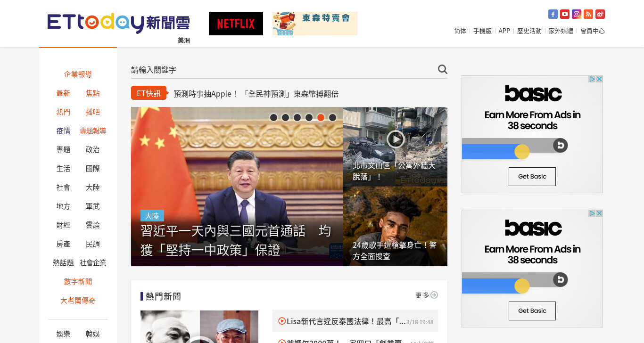Click the ET快訊 label

[149, 93]
